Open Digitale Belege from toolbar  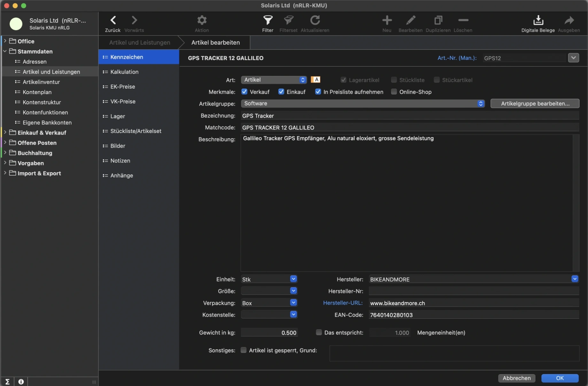coord(538,20)
